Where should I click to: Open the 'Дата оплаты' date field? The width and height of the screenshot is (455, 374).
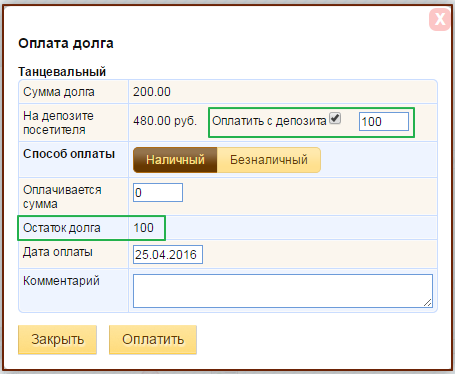(168, 255)
